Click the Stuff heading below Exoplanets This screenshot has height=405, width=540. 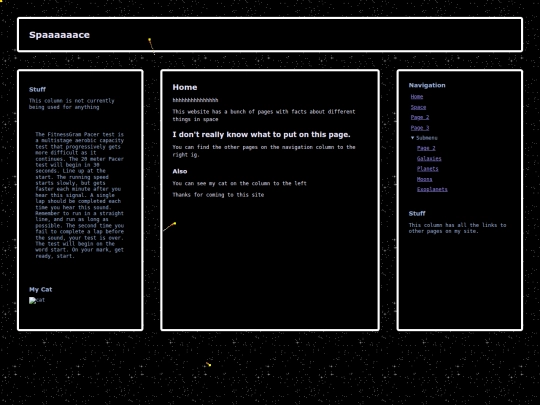417,214
